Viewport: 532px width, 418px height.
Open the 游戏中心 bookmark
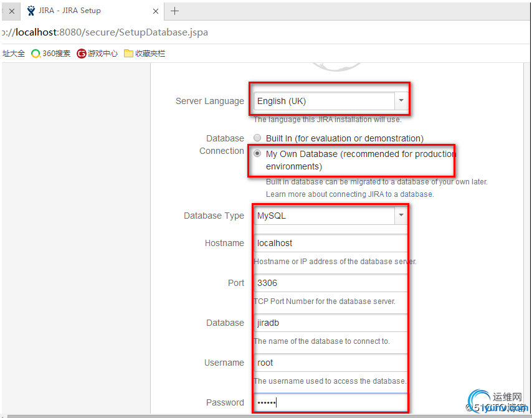click(x=97, y=54)
